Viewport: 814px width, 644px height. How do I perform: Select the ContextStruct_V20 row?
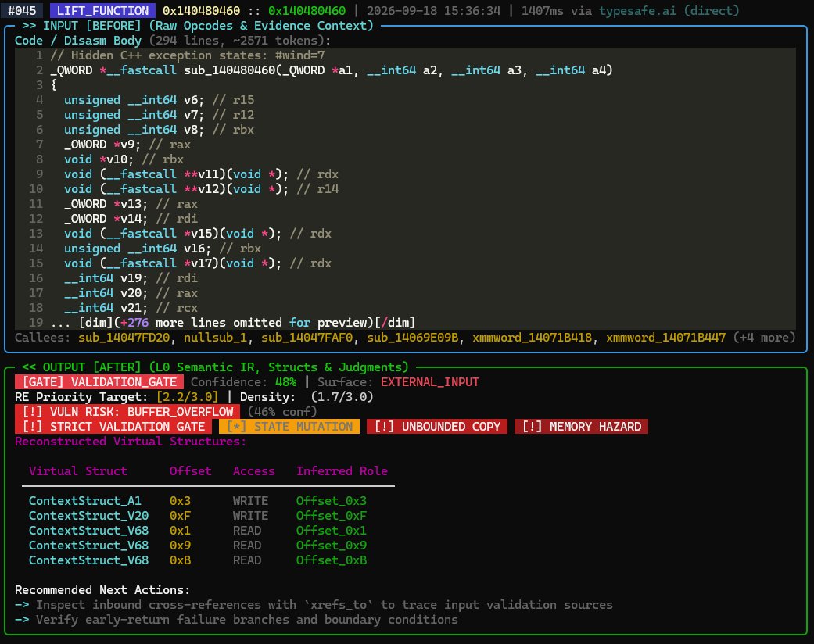click(208, 516)
